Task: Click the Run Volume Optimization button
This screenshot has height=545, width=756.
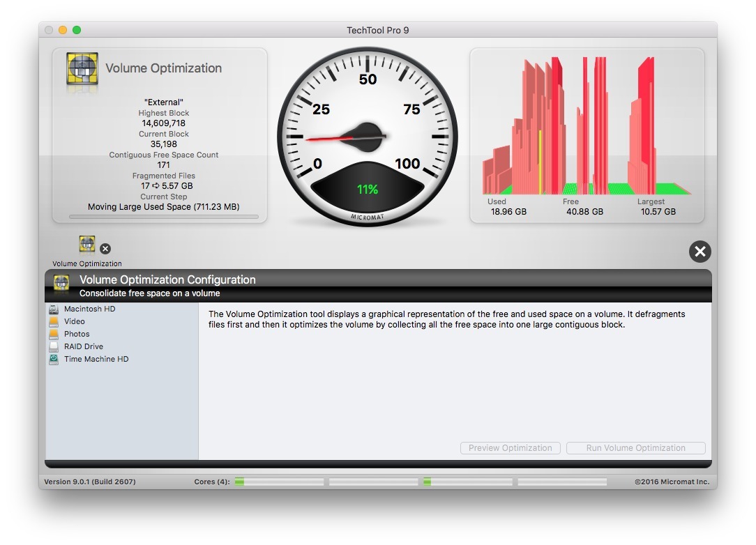Action: 635,448
